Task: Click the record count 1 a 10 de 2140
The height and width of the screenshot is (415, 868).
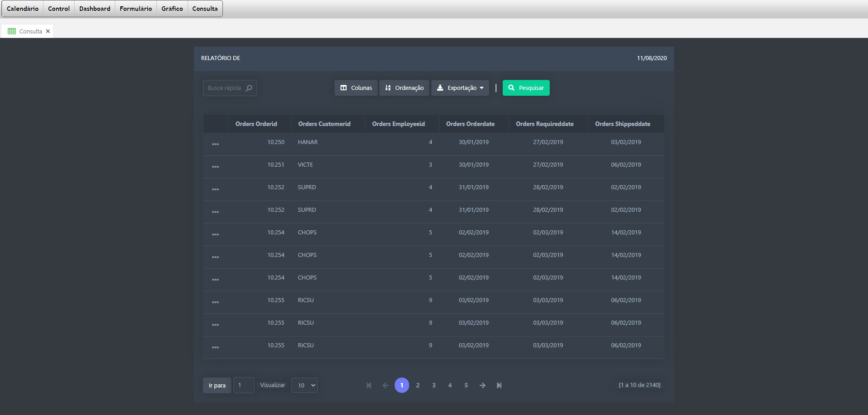Action: coord(640,385)
